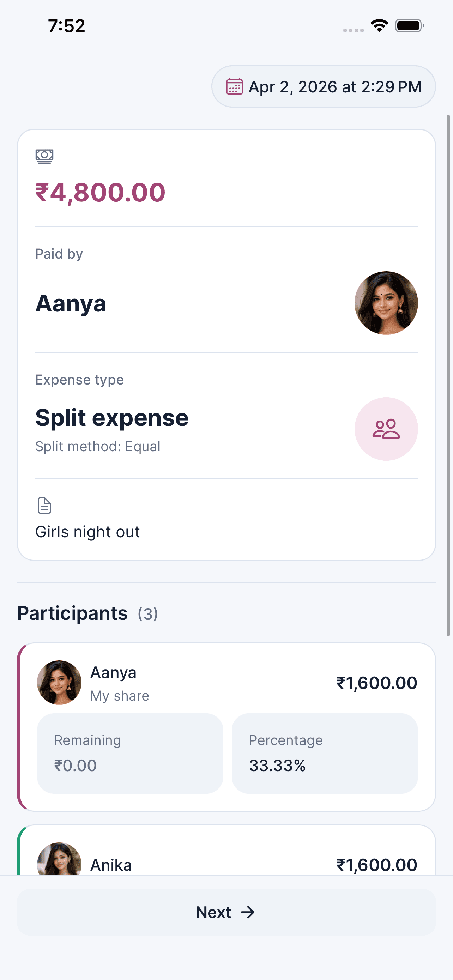This screenshot has height=980, width=453.
Task: Tap the ₹4,800.00 total amount
Action: 101,192
